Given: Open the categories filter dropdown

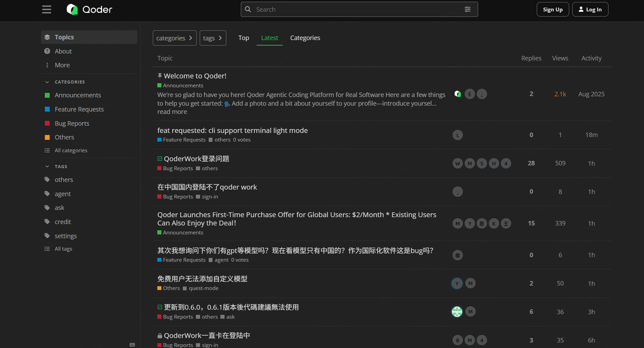Looking at the screenshot, I should click(x=175, y=38).
